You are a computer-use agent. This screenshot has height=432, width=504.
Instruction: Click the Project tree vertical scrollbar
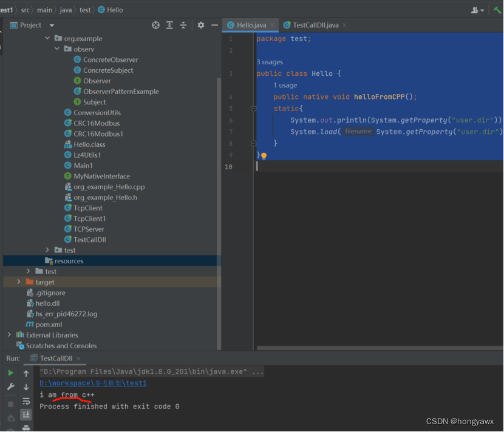pos(219,214)
